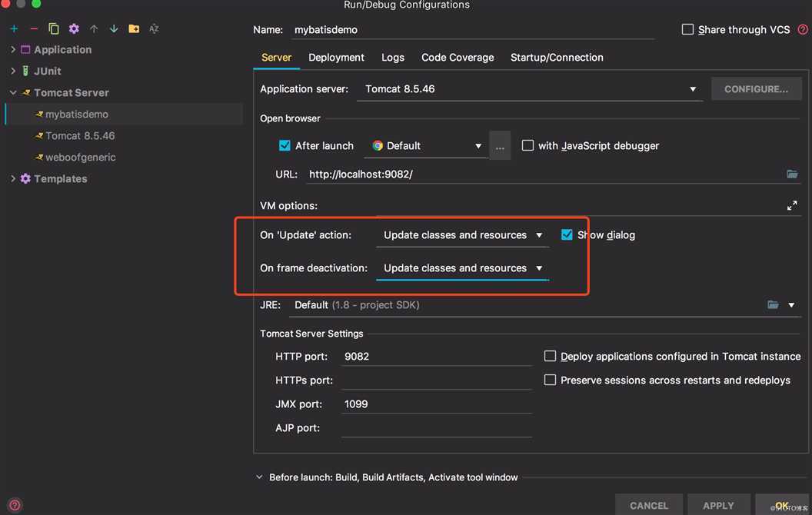Move configuration down arrow
The height and width of the screenshot is (515, 812).
click(x=113, y=28)
